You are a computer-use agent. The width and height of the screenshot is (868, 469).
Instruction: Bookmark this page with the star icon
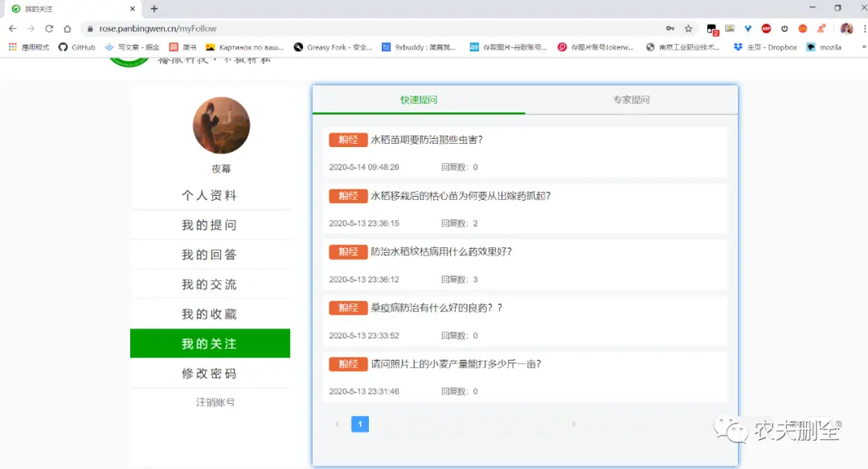pos(688,28)
